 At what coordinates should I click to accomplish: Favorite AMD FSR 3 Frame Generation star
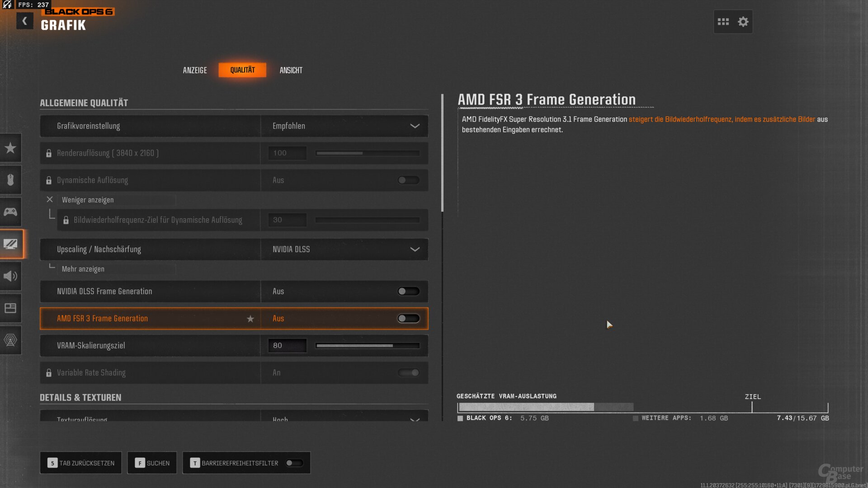(250, 319)
